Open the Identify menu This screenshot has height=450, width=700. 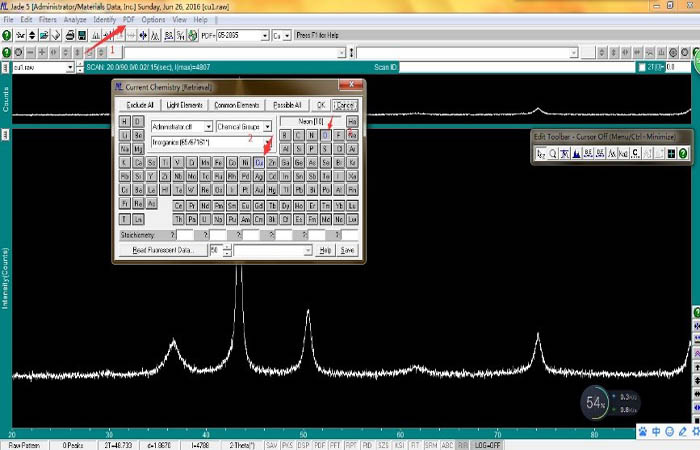tap(104, 19)
